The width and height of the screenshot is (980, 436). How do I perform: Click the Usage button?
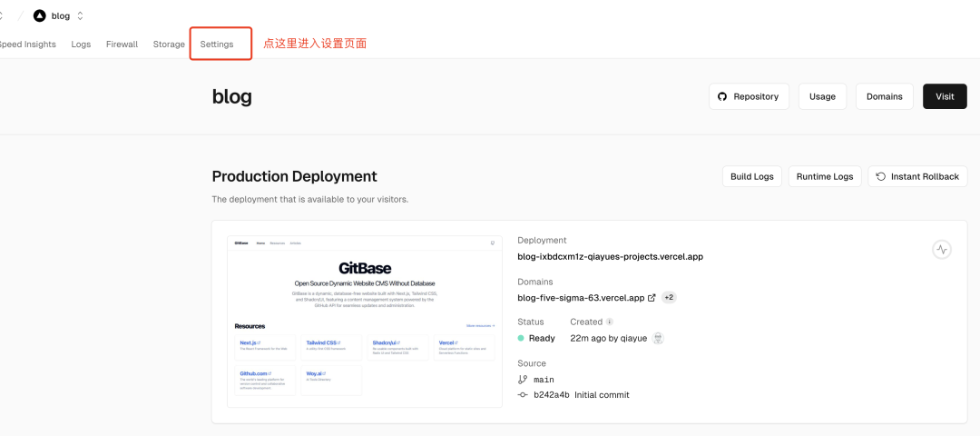click(x=822, y=96)
